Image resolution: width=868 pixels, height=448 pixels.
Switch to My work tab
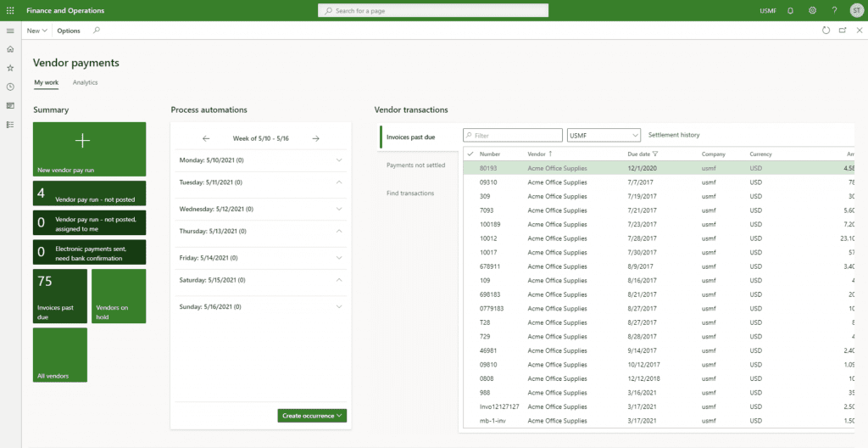point(46,82)
